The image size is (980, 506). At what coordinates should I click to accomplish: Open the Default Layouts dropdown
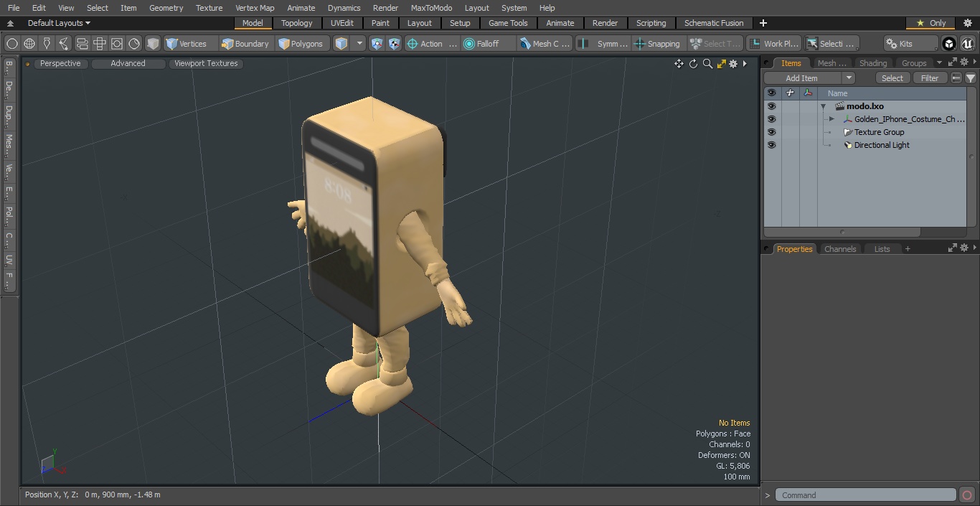(x=59, y=23)
